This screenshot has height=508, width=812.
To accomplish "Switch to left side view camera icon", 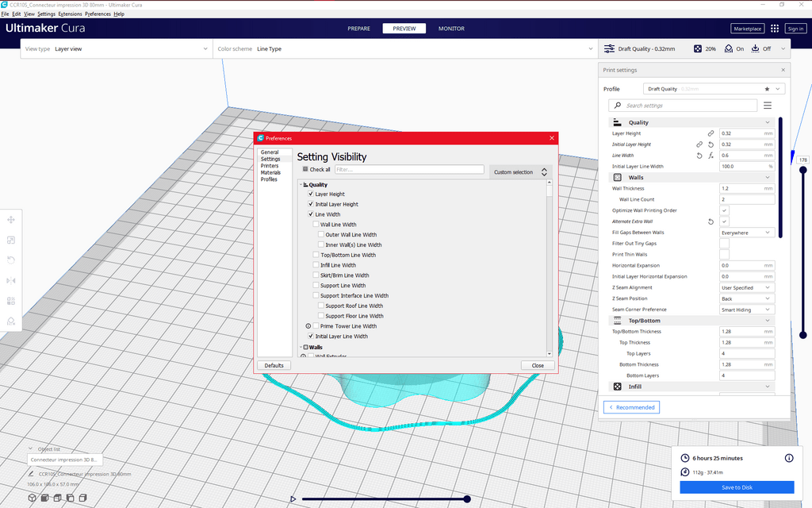I will pos(70,498).
